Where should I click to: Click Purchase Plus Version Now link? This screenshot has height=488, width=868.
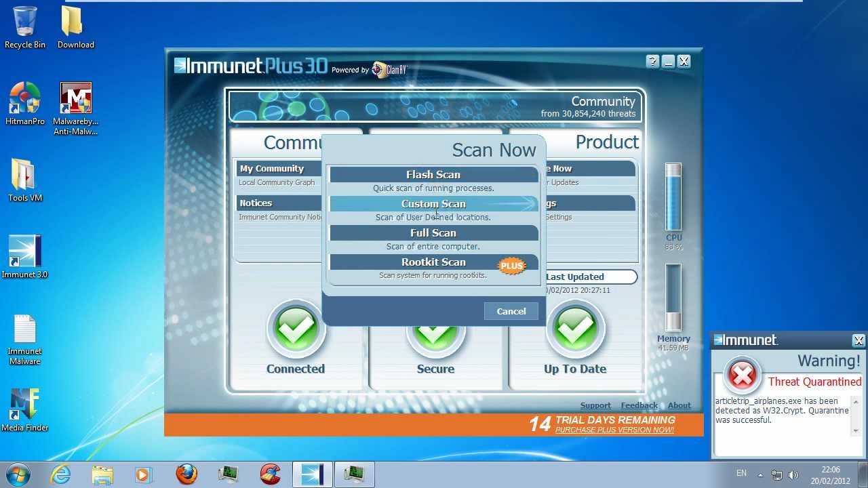(614, 430)
